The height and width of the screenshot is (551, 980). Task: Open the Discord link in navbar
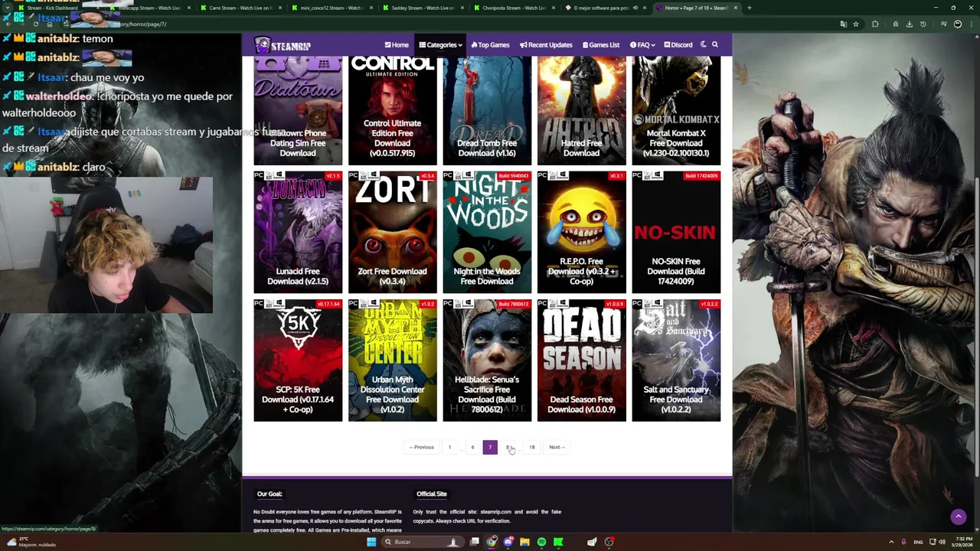coord(678,45)
